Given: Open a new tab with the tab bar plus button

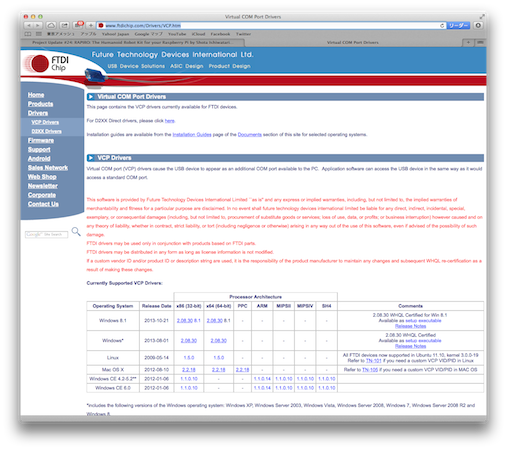Looking at the screenshot, I should pyautogui.click(x=468, y=42).
